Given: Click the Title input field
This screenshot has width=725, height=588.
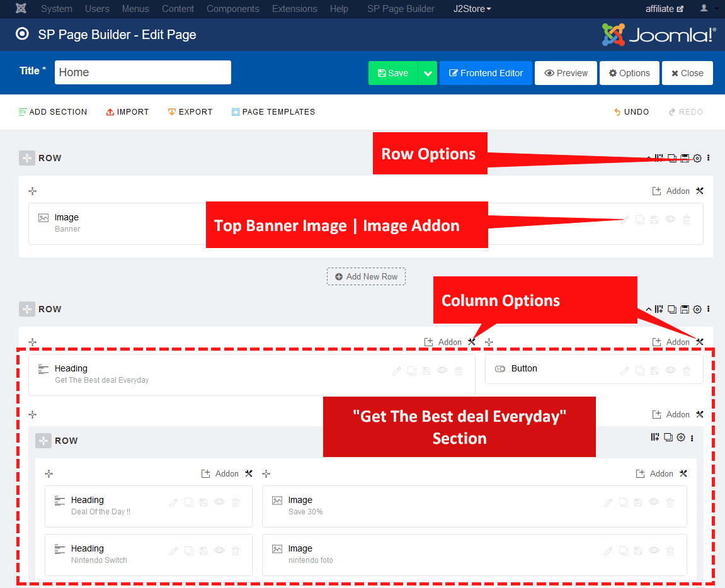Looking at the screenshot, I should coord(143,72).
